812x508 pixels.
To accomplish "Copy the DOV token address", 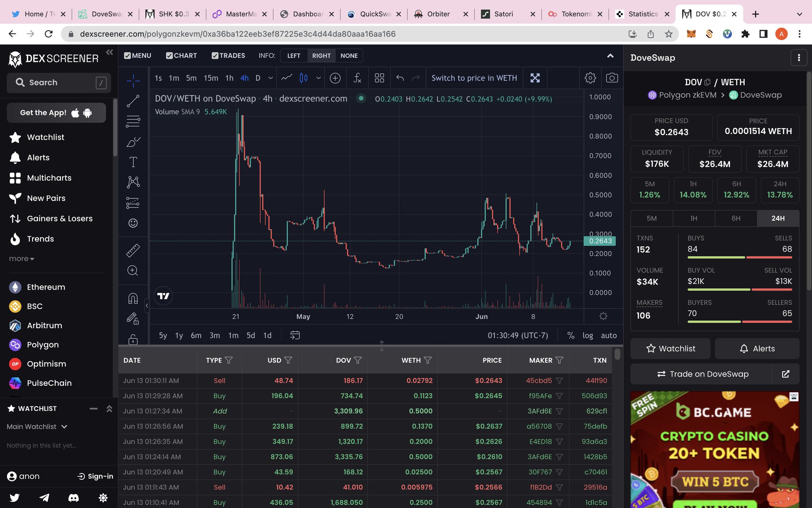I will coord(707,82).
